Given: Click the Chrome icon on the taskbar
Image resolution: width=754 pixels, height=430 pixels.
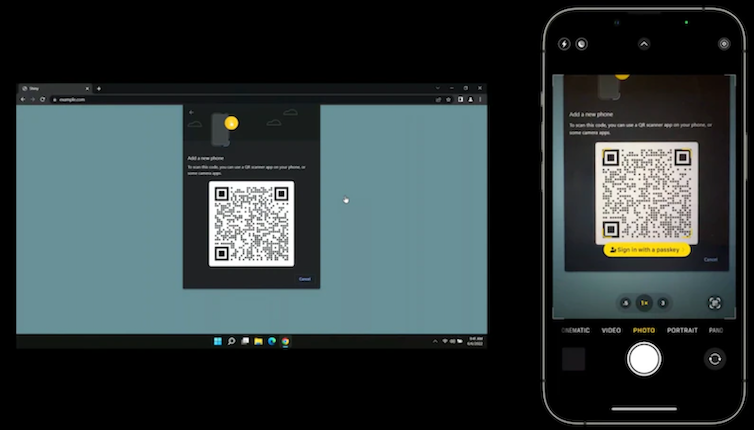Looking at the screenshot, I should pos(285,341).
